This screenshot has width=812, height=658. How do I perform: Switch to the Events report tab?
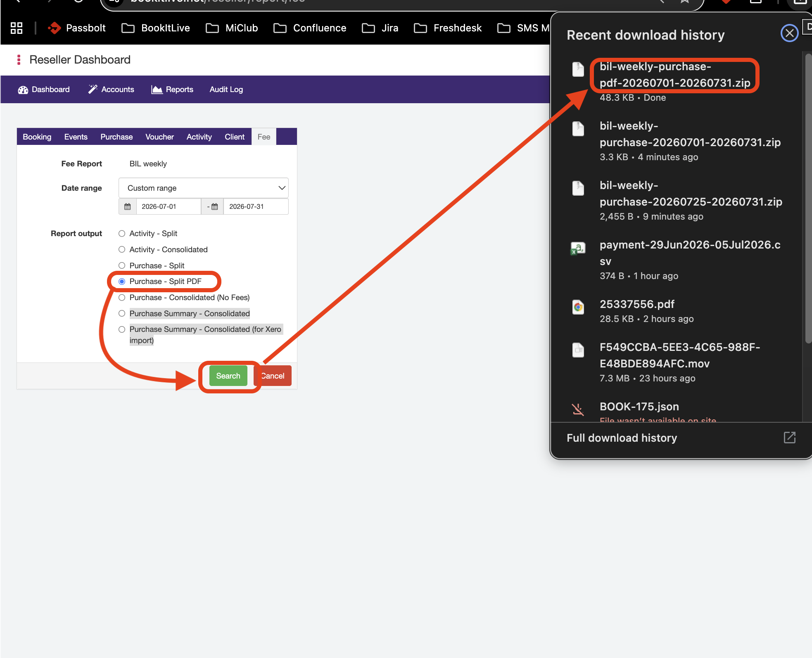[x=76, y=137]
